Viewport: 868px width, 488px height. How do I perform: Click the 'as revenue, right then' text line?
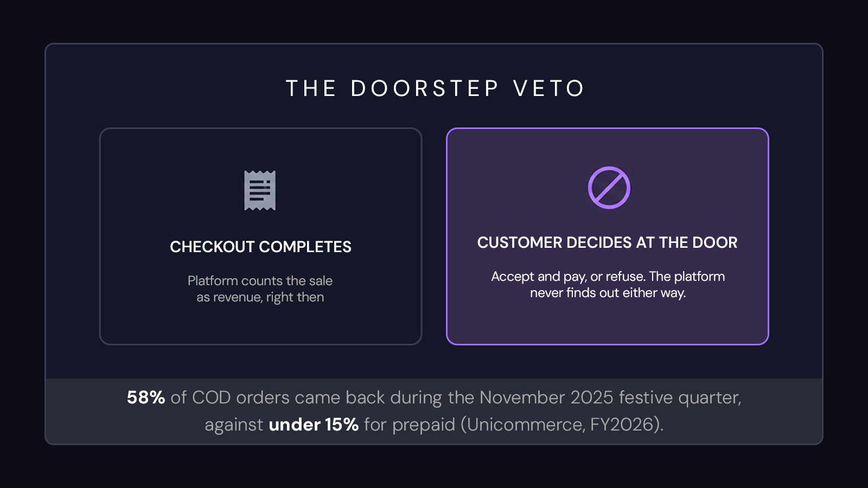coord(260,297)
